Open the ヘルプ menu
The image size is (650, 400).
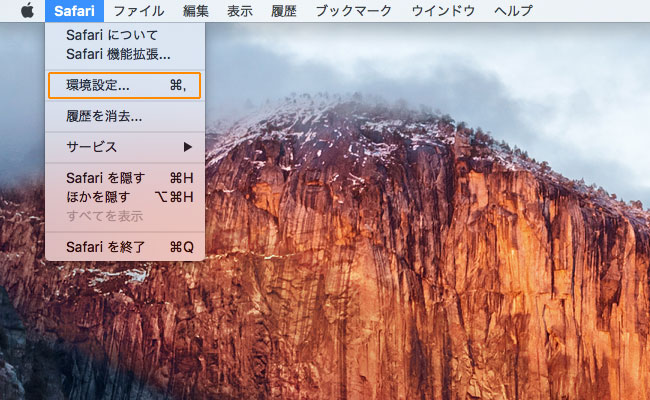coord(513,11)
